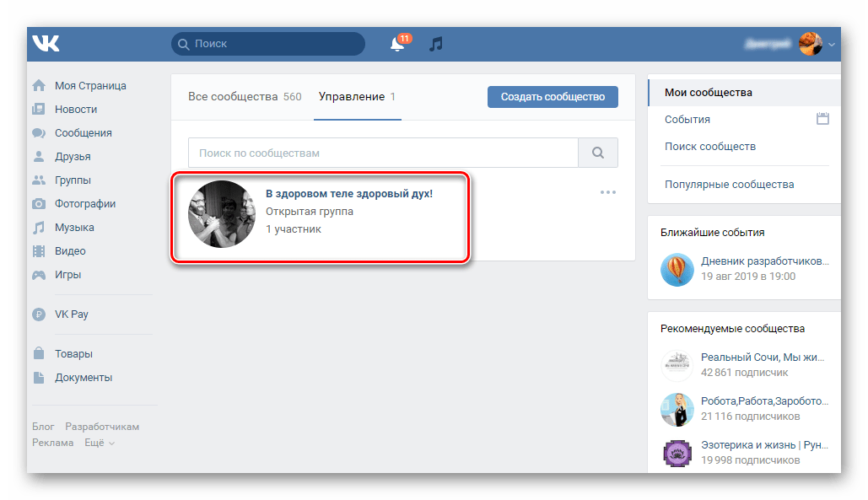
Task: Switch to the Все сообщества tab
Action: (x=245, y=97)
